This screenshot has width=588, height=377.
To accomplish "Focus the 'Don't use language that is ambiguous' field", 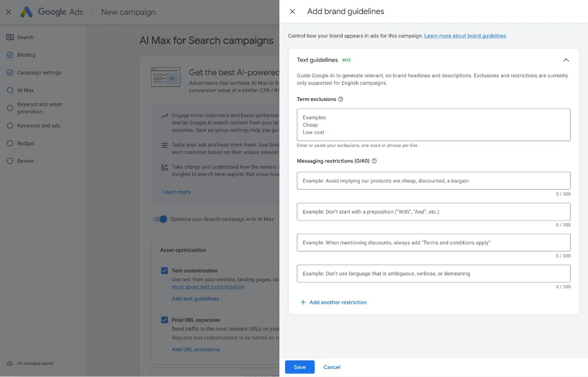I will 433,274.
